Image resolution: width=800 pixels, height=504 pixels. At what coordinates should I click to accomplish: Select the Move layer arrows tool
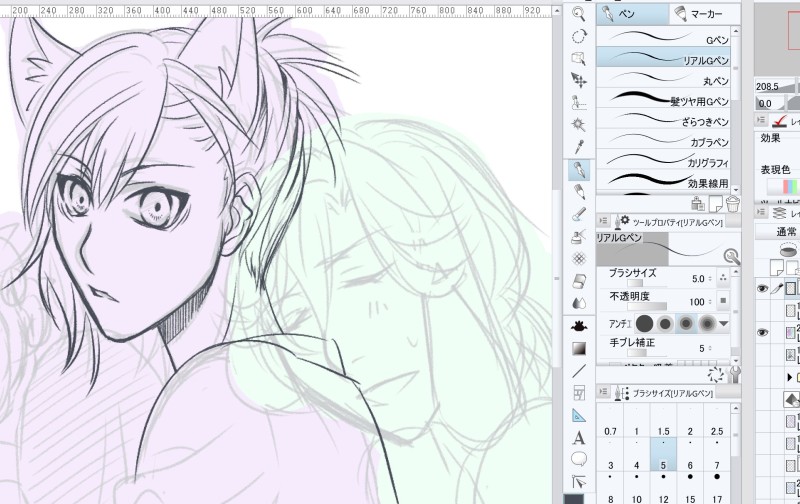pos(579,80)
